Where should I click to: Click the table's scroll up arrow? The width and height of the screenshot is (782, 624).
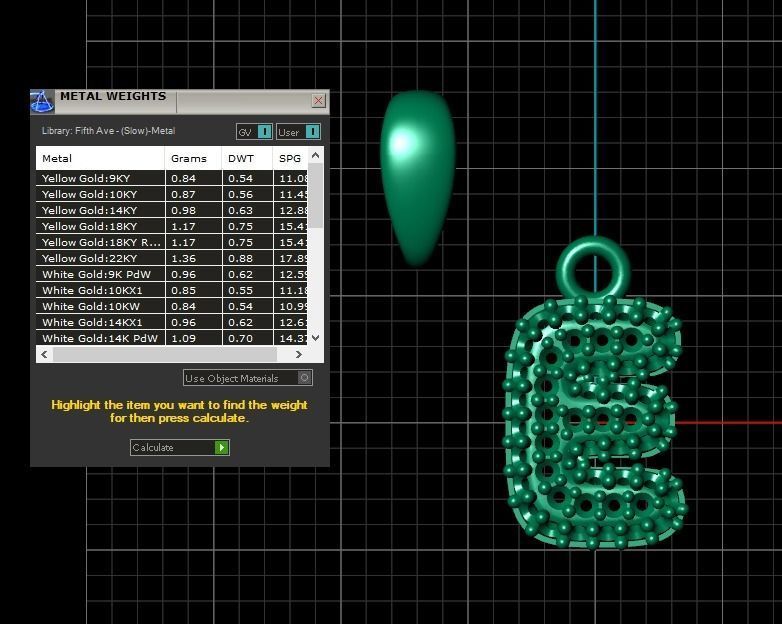315,155
